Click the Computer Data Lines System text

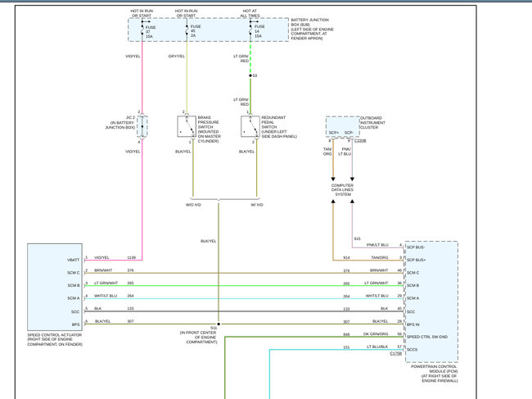[x=342, y=190]
